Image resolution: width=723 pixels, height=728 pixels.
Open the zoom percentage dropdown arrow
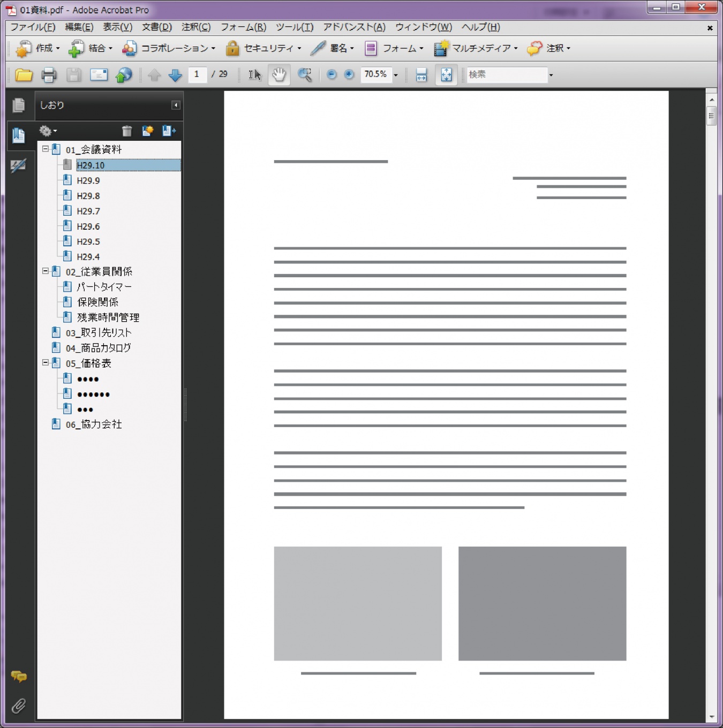click(396, 75)
